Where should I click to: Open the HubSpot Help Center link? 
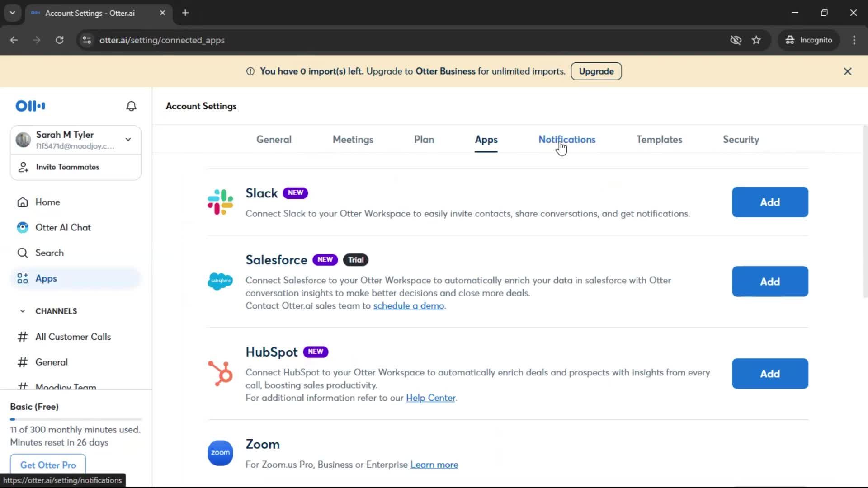tap(430, 398)
